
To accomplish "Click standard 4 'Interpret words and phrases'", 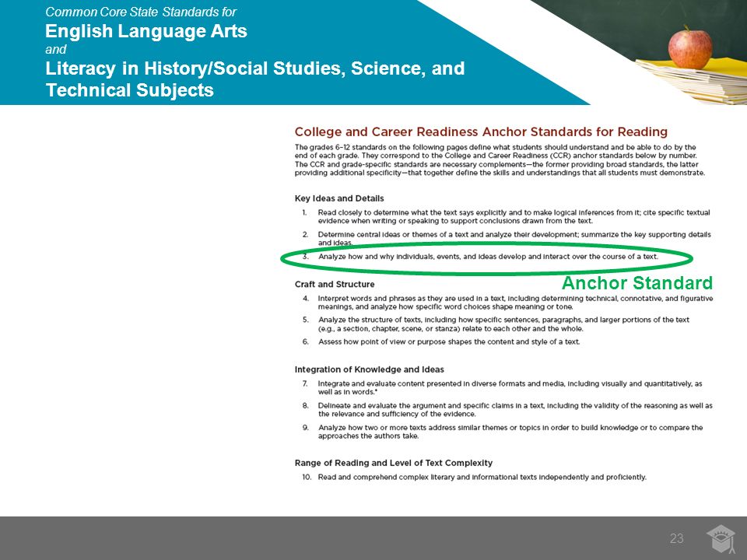I will coord(515,303).
